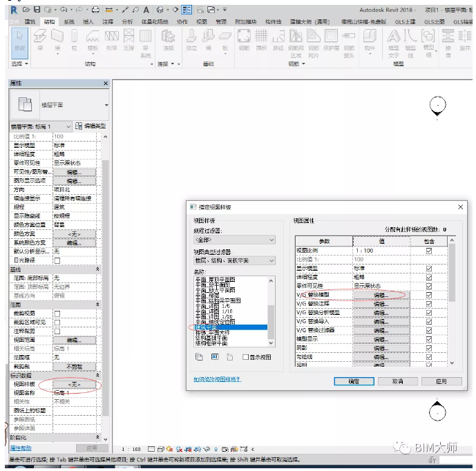Switch to the 系统 ribbon tab
Screen dimensions: 476x471
click(69, 22)
